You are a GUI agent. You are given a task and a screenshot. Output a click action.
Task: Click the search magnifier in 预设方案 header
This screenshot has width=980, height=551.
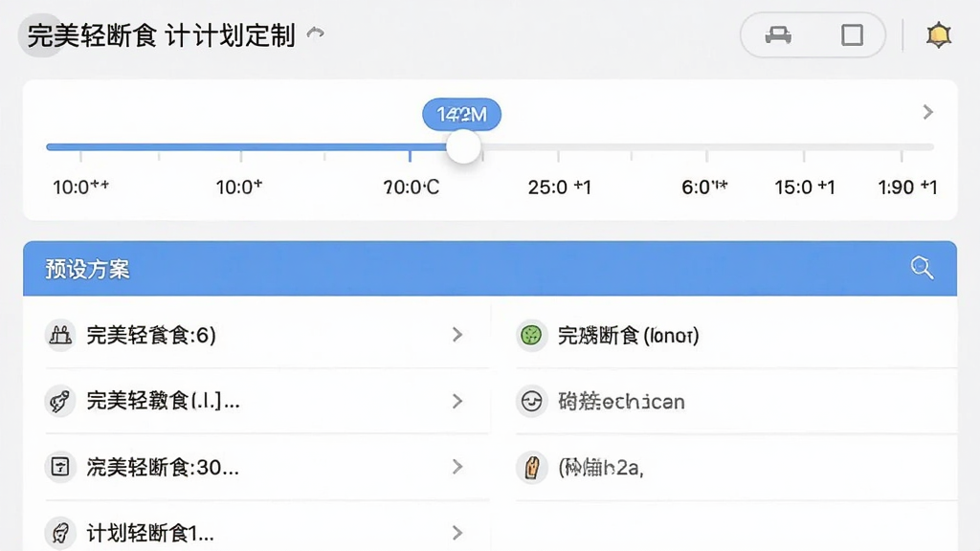click(922, 268)
